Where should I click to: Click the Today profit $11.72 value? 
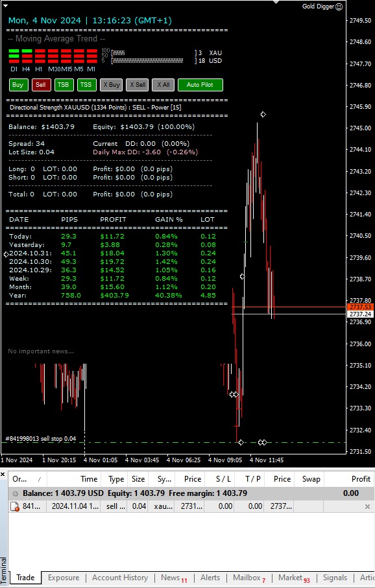112,236
